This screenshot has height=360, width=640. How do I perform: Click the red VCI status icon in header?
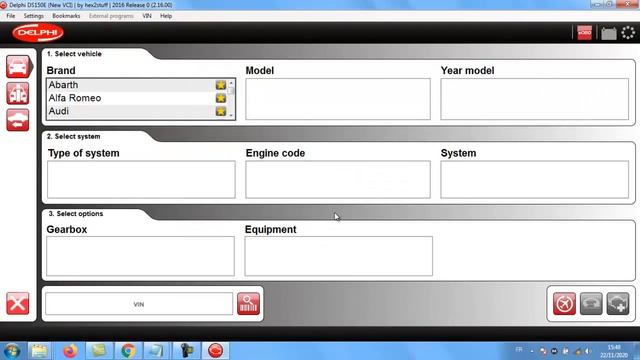(584, 33)
